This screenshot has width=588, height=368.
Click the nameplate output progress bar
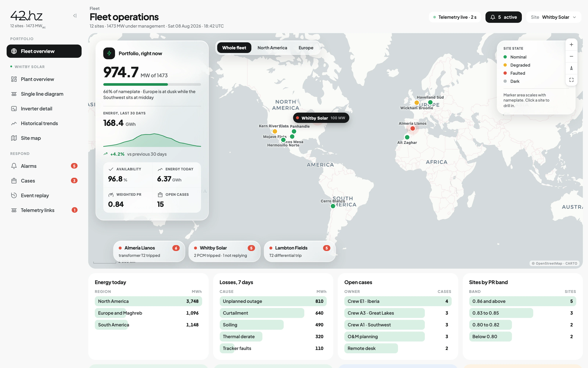click(152, 84)
